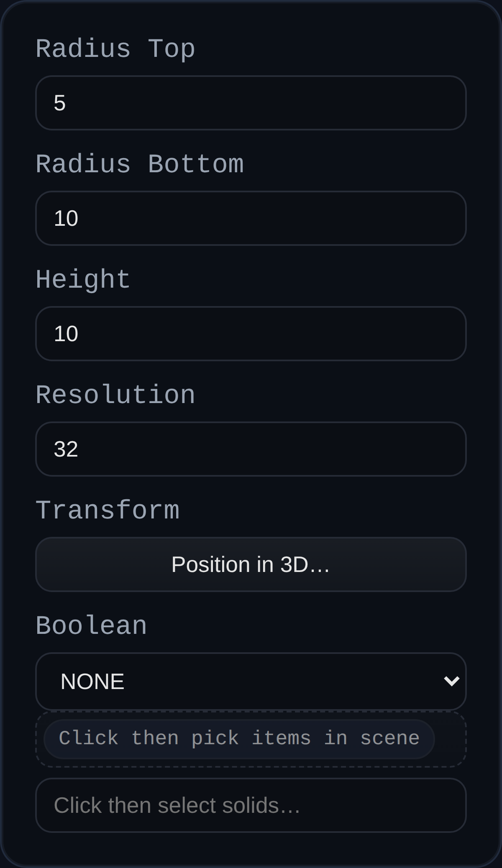Select the Boolean operation selector showing NONE
This screenshot has height=868, width=502.
pos(251,681)
